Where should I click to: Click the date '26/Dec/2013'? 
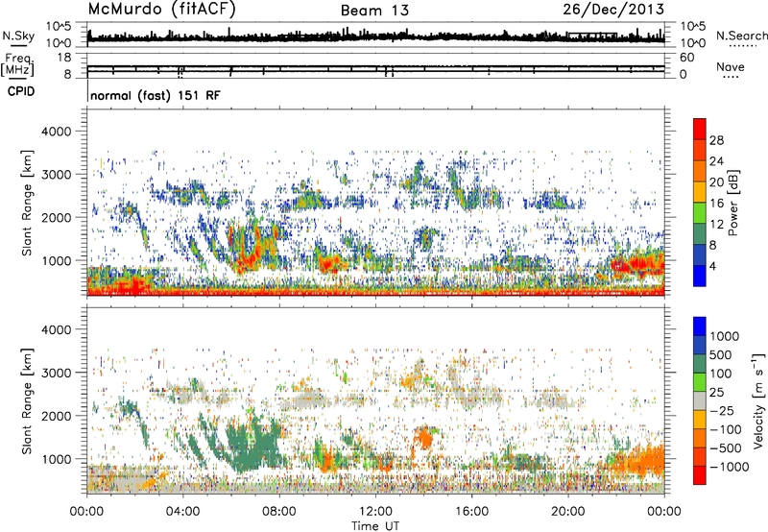pos(613,10)
